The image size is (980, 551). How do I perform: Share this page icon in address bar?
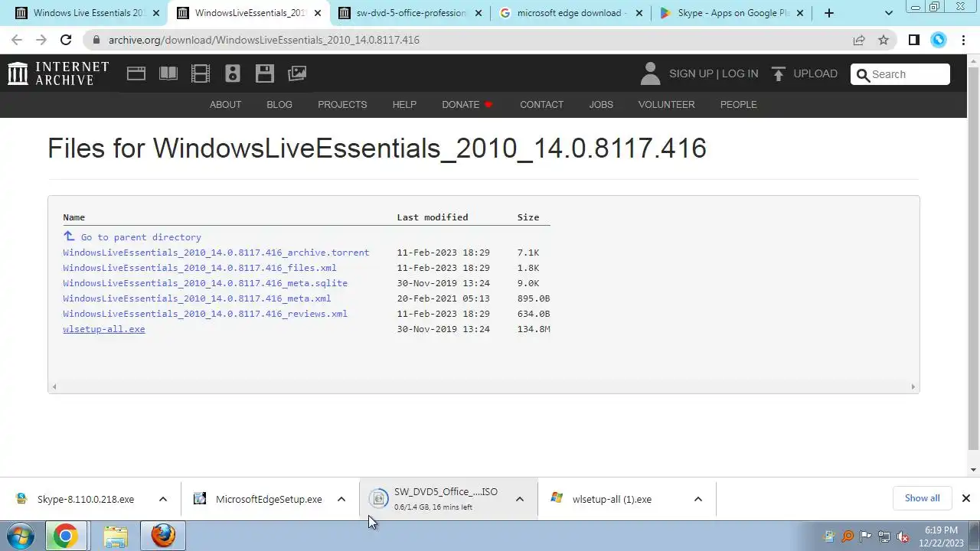(859, 40)
